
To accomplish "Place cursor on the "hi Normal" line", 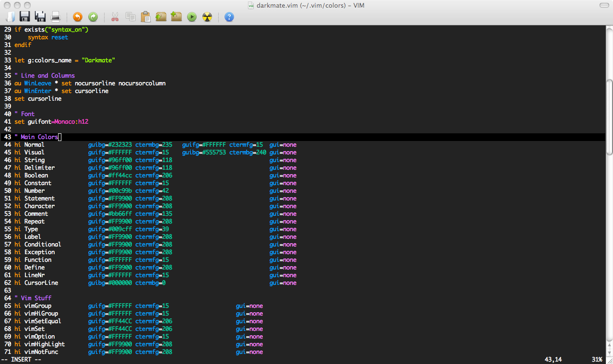I will pyautogui.click(x=34, y=145).
